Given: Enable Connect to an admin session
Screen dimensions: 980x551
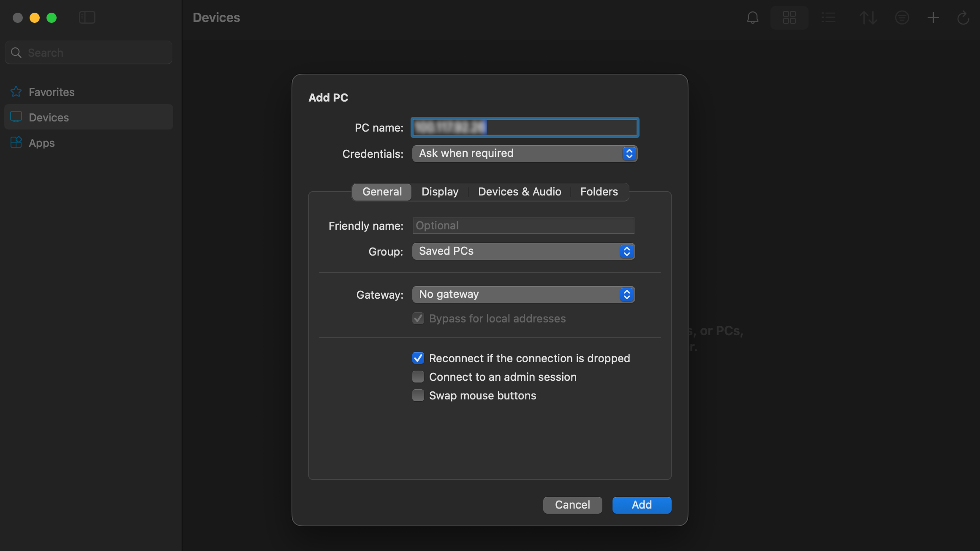Looking at the screenshot, I should [418, 376].
